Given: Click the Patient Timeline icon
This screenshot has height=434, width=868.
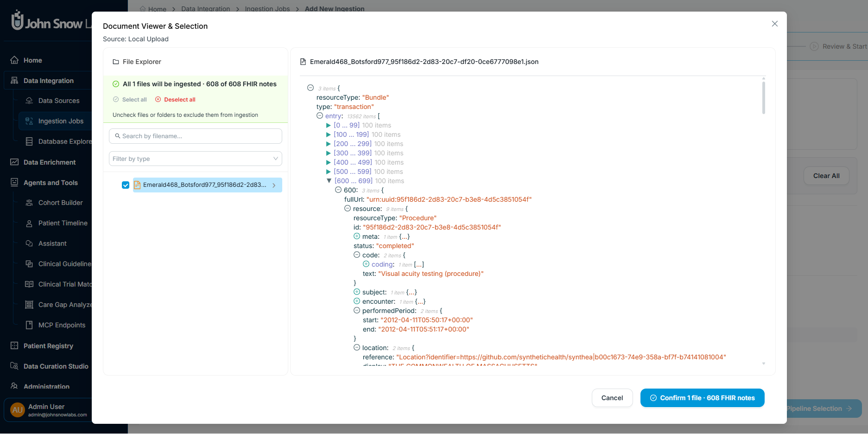Looking at the screenshot, I should pyautogui.click(x=29, y=223).
